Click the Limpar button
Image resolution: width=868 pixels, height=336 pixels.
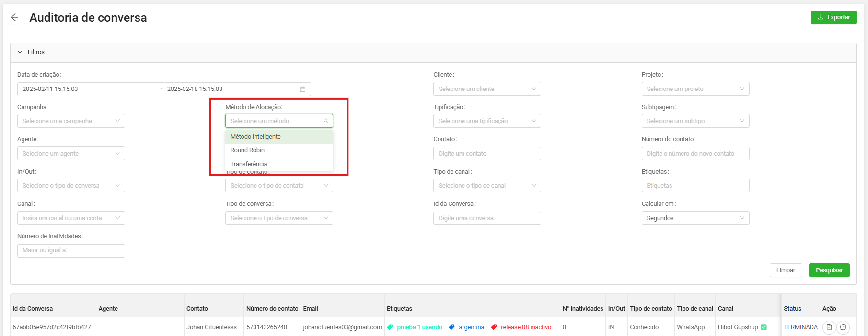coord(786,270)
